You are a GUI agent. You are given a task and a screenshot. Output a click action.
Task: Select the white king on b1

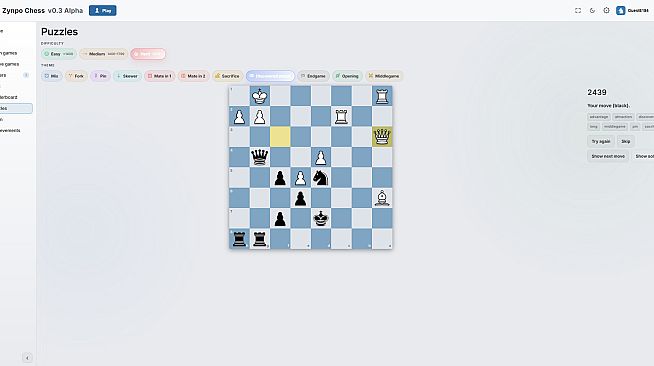[259, 96]
